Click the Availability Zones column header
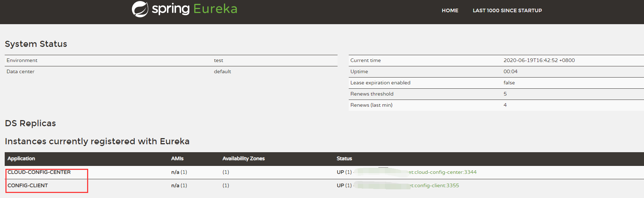 pos(244,158)
